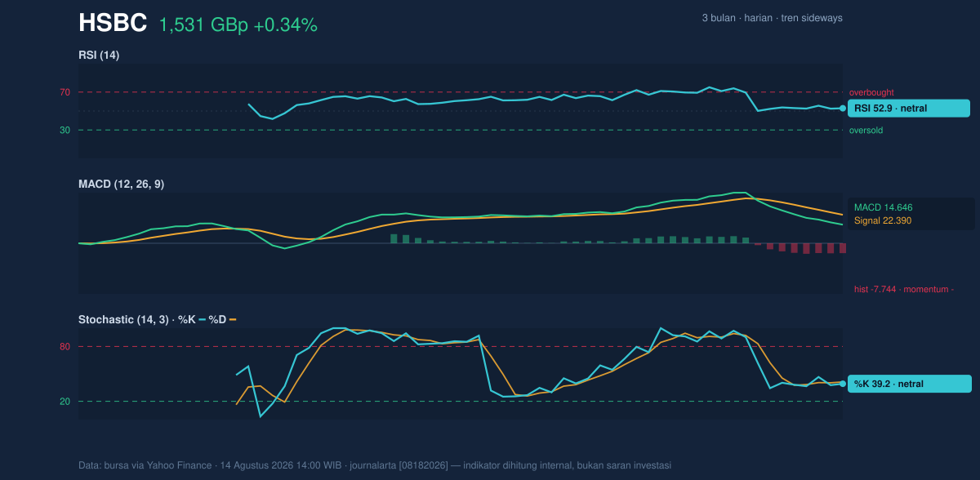Click the HSBC ticker title
The height and width of the screenshot is (480, 980).
pyautogui.click(x=113, y=24)
